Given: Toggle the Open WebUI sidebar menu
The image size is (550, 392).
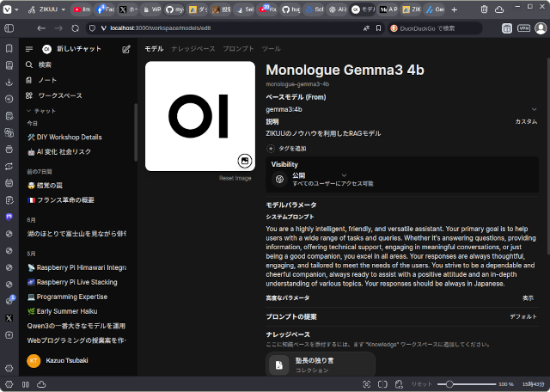Looking at the screenshot, I should (29, 49).
